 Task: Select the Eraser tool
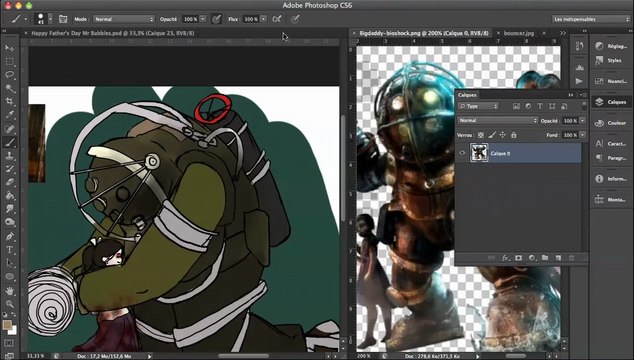pyautogui.click(x=10, y=182)
